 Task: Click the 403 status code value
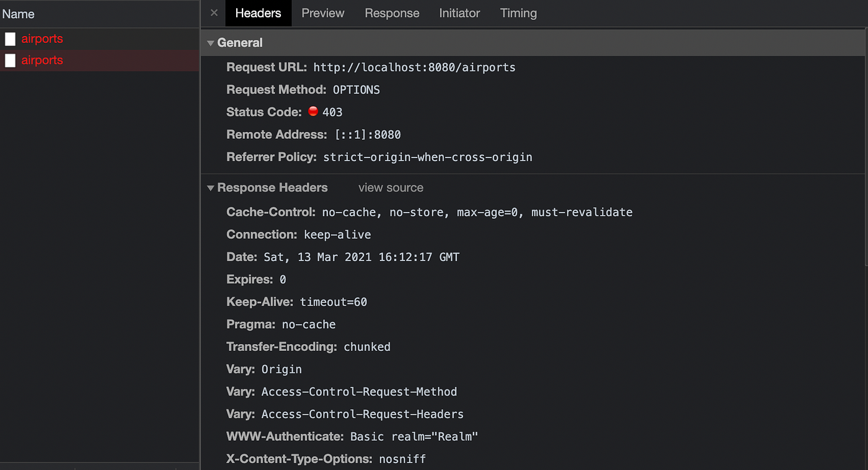pyautogui.click(x=332, y=112)
